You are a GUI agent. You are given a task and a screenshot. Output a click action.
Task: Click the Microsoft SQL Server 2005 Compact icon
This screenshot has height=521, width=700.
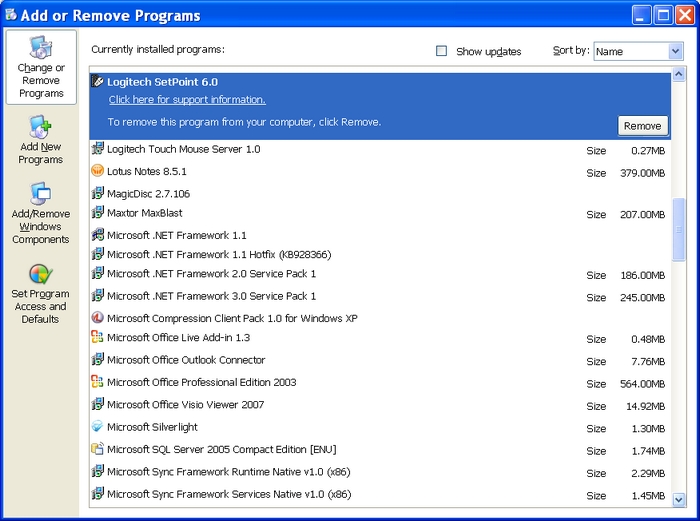[x=98, y=450]
